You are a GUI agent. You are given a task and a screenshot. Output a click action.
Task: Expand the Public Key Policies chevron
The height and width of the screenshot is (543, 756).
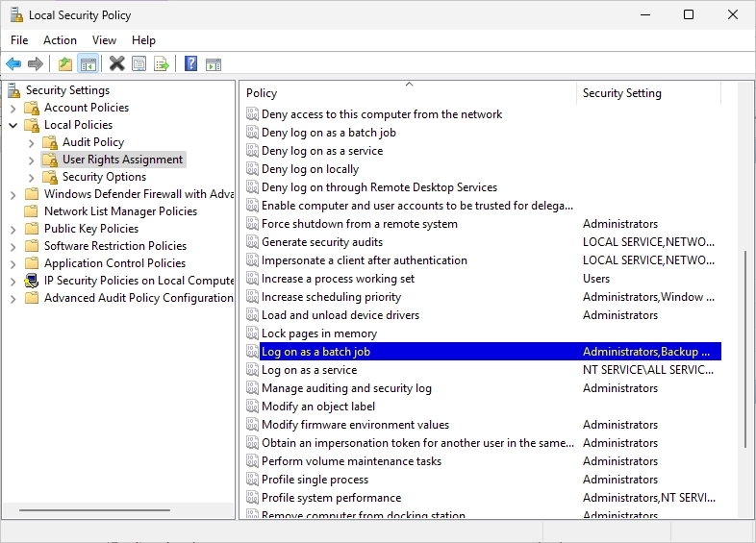(13, 230)
